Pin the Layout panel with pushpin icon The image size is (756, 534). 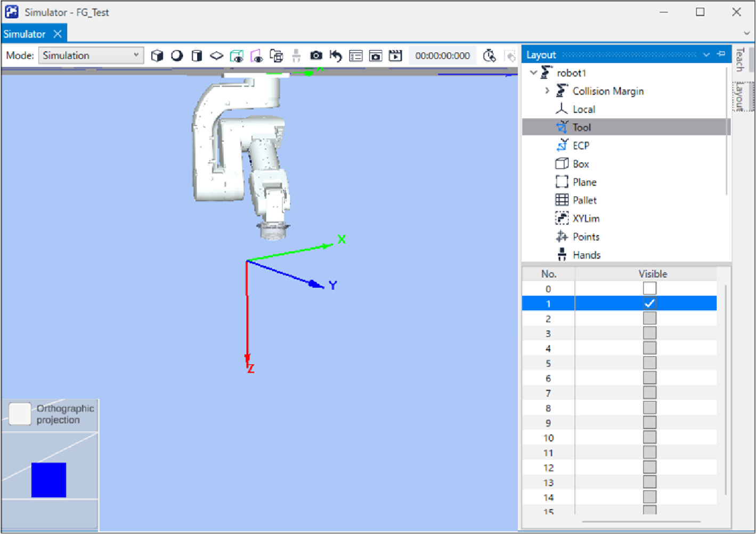[721, 54]
